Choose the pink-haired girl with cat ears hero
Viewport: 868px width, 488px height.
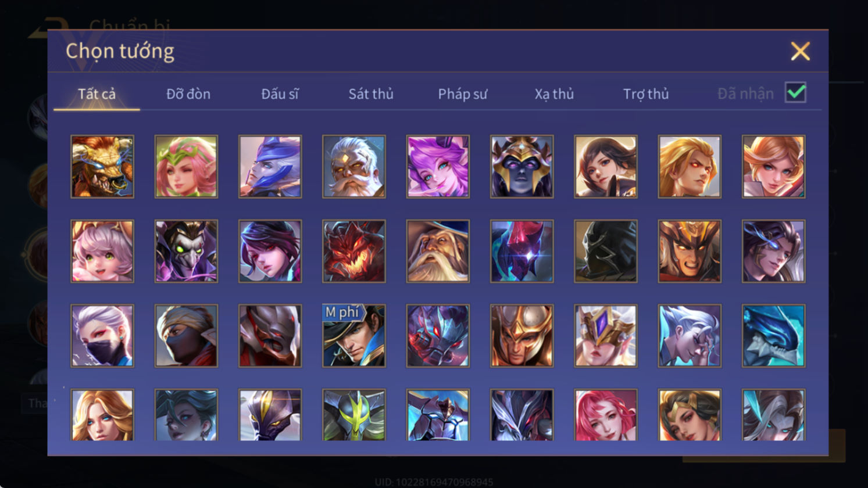(x=102, y=251)
